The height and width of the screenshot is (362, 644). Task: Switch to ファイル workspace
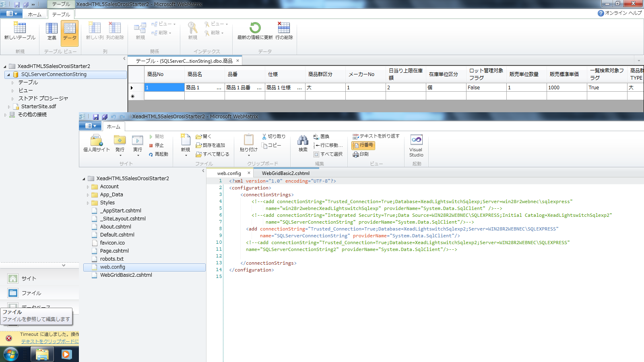[x=39, y=293]
